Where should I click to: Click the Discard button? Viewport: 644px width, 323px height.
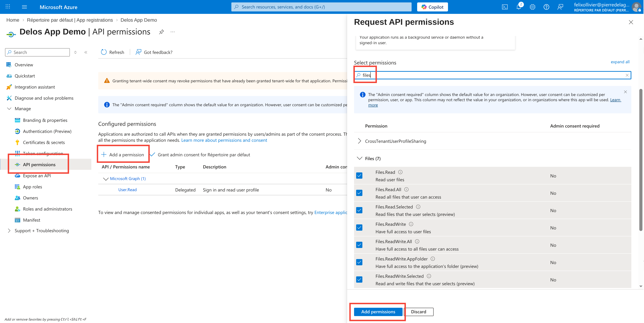pos(419,312)
